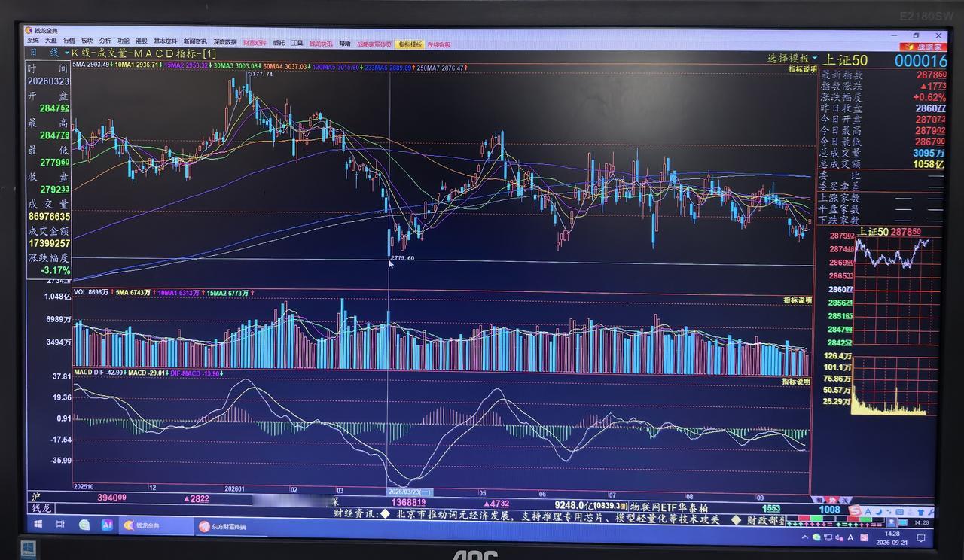Click the highlighted 指标模板 button

[410, 44]
